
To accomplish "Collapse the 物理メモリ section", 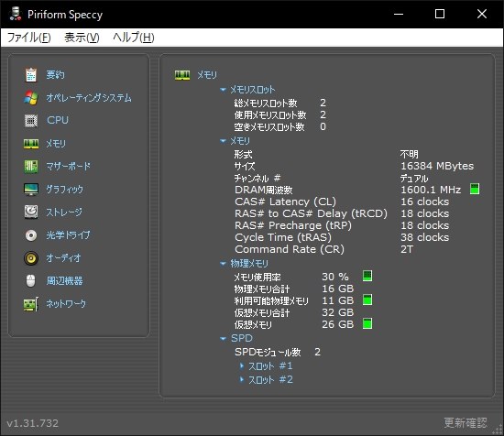I will click(223, 264).
